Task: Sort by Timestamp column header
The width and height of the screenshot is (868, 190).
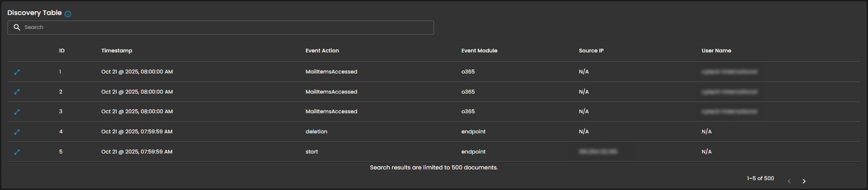Action: (117, 51)
